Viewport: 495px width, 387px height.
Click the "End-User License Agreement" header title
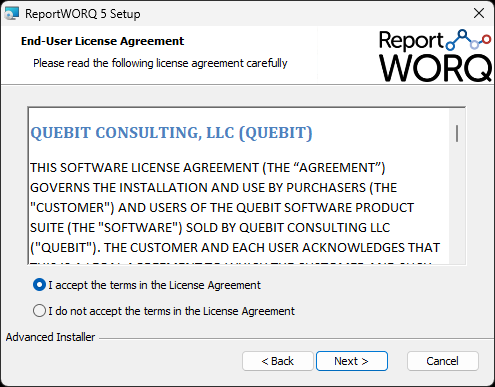pyautogui.click(x=102, y=41)
